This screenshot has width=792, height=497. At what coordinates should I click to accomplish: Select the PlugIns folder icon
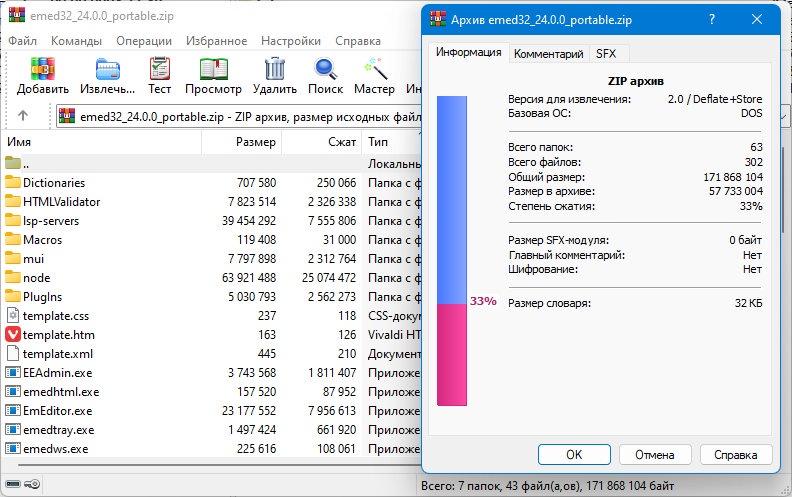[13, 296]
